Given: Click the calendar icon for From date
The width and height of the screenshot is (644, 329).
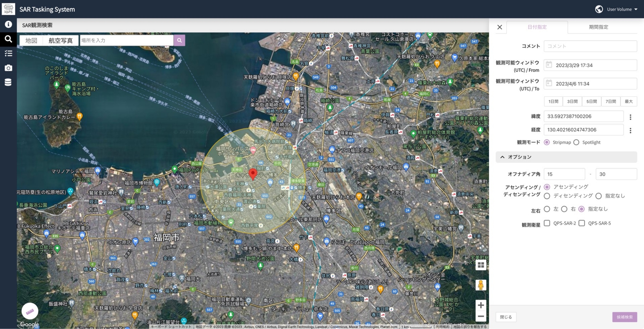Looking at the screenshot, I should tap(549, 65).
